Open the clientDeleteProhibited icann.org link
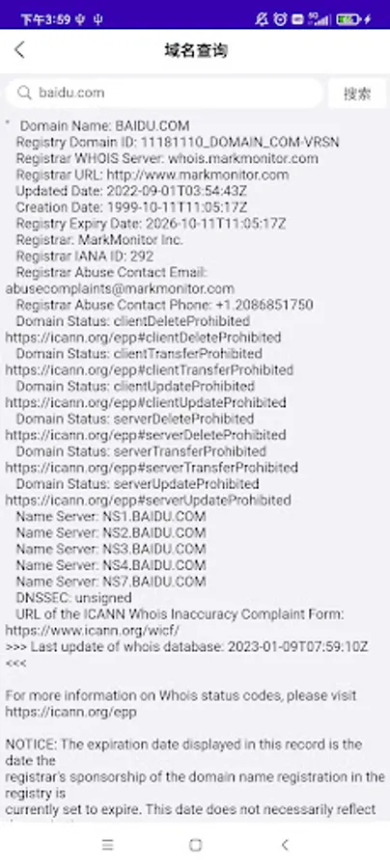Screen dimensions: 390x868 [x=144, y=338]
